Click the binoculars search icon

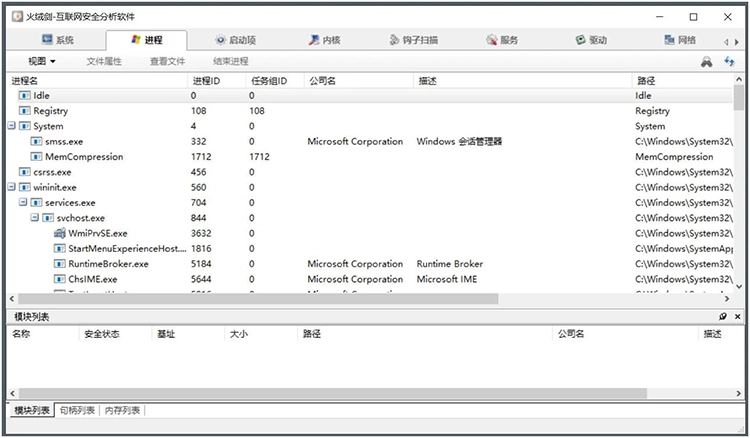pyautogui.click(x=706, y=62)
